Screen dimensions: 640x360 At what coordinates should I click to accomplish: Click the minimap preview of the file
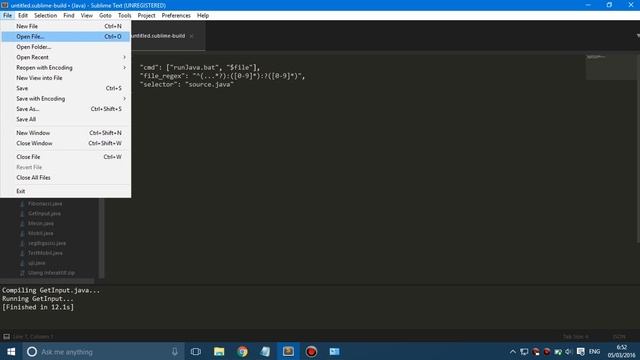coord(610,67)
